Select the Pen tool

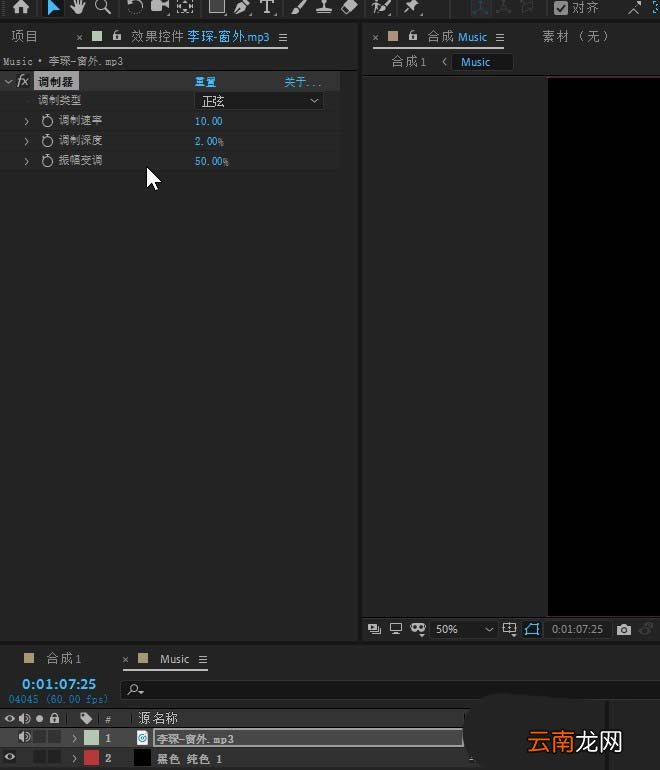(242, 6)
